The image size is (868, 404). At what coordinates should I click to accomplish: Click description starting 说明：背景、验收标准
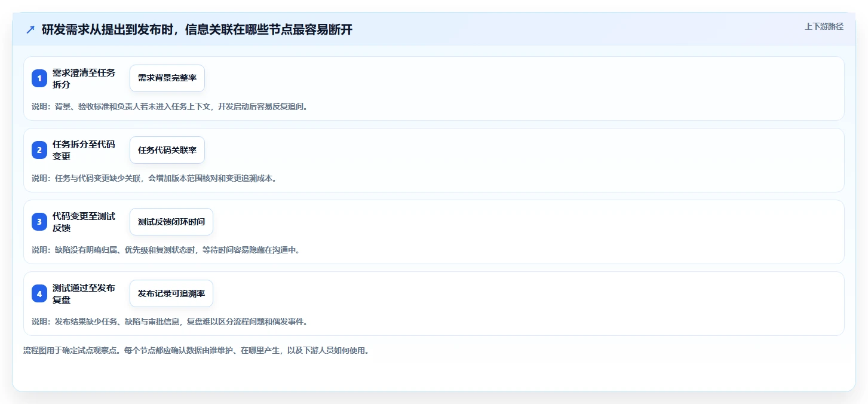click(x=170, y=106)
